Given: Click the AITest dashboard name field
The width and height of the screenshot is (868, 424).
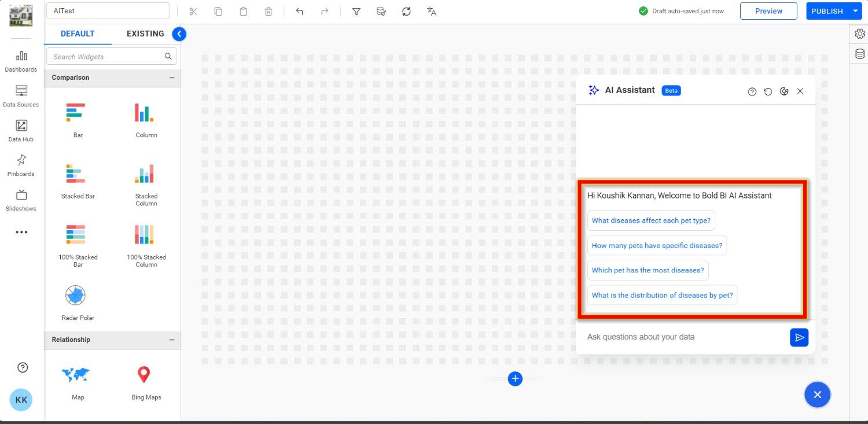Looking at the screenshot, I should coord(108,10).
